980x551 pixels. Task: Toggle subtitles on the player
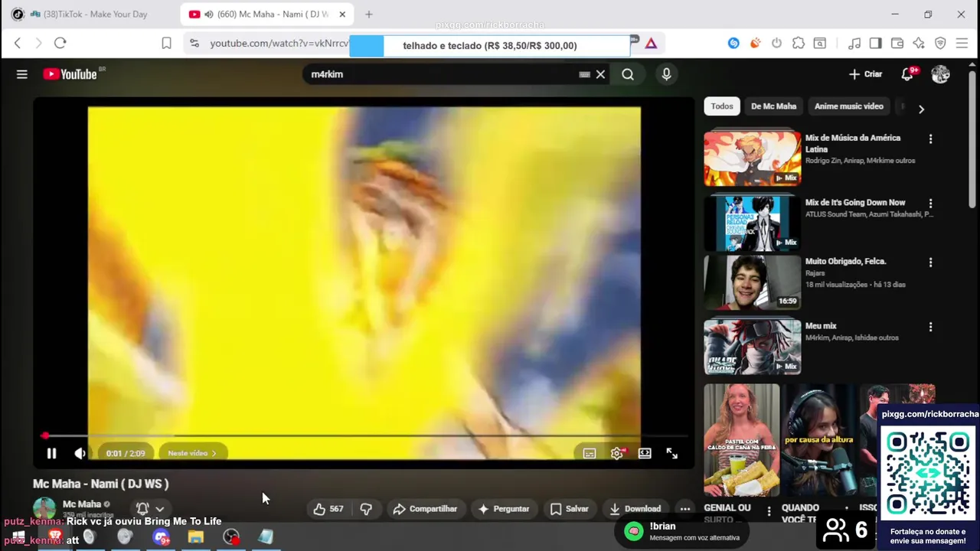click(589, 453)
